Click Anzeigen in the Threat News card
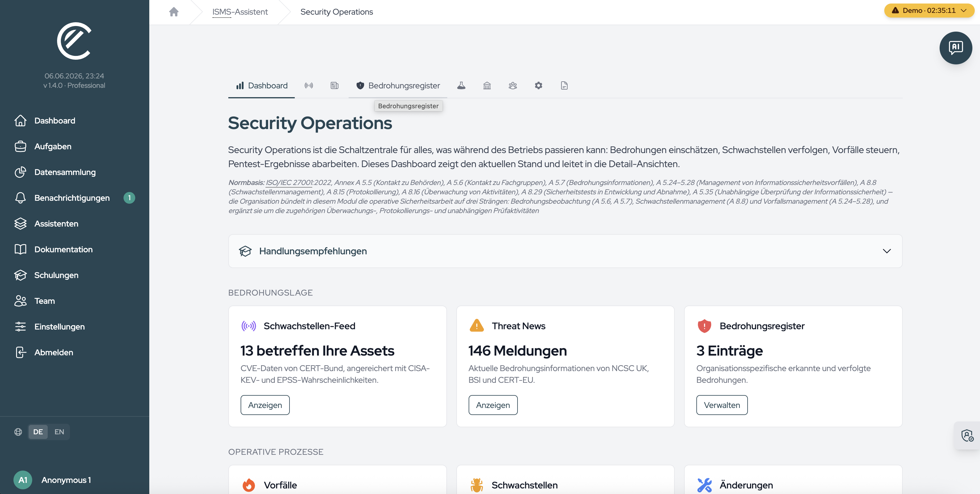This screenshot has height=494, width=980. [x=493, y=405]
